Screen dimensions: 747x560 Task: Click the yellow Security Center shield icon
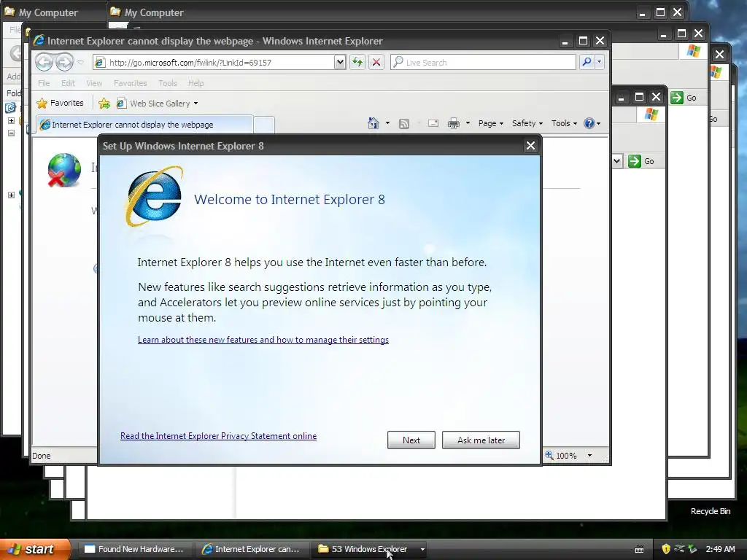(x=666, y=549)
